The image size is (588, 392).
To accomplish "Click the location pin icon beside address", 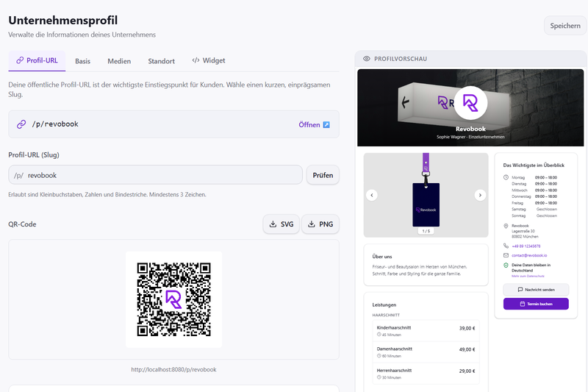I will 506,226.
